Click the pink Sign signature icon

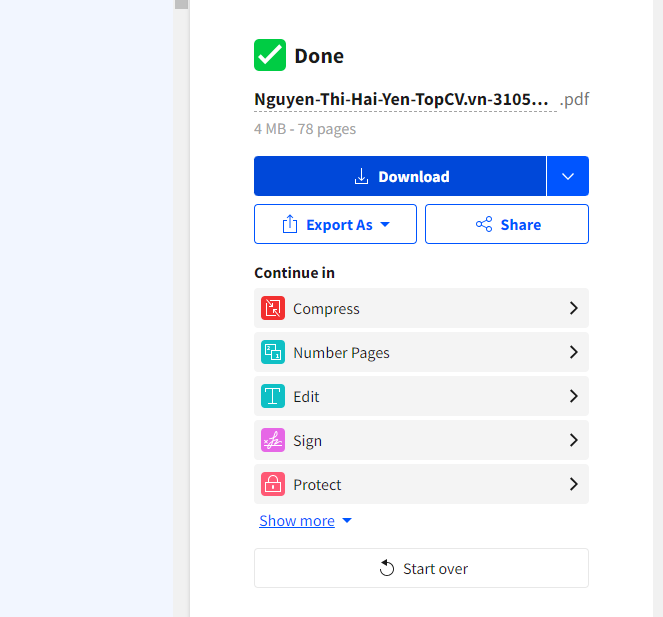coord(273,440)
